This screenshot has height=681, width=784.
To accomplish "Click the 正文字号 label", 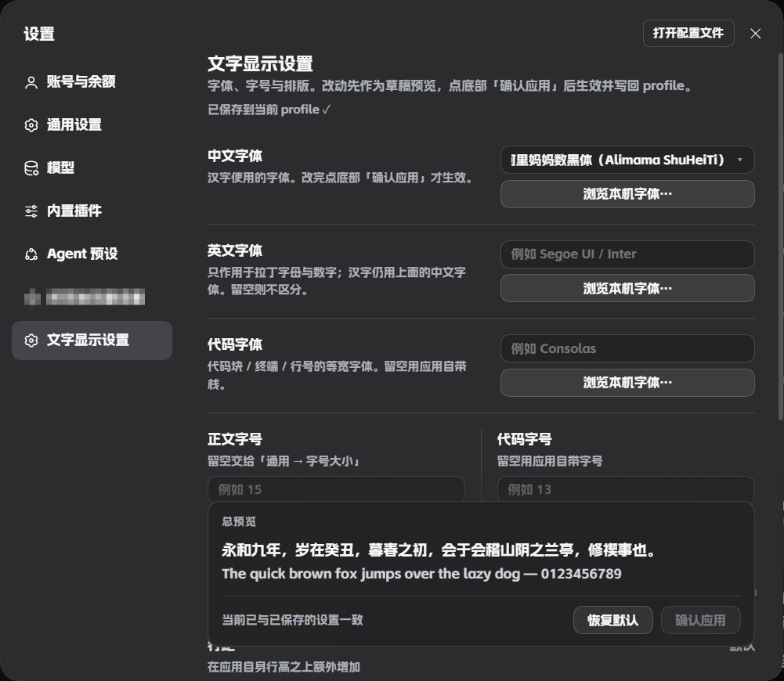I will [x=235, y=439].
